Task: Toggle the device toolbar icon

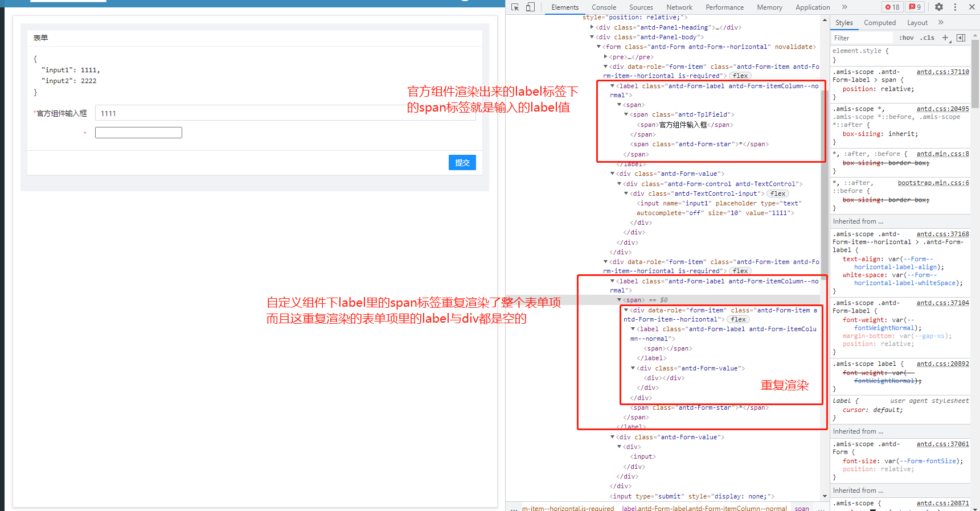Action: point(530,7)
